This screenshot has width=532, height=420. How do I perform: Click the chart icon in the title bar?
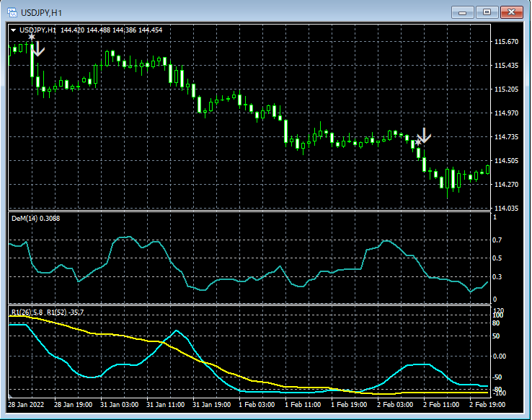click(12, 12)
